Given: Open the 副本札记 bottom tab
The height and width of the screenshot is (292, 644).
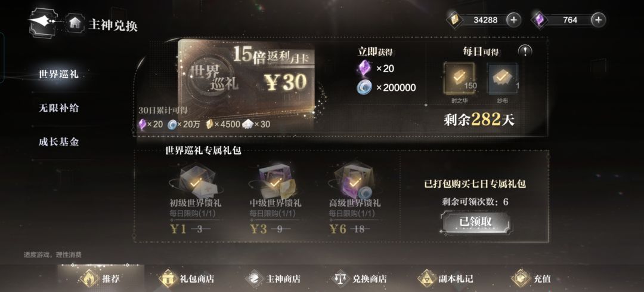Looking at the screenshot, I should coord(446,279).
